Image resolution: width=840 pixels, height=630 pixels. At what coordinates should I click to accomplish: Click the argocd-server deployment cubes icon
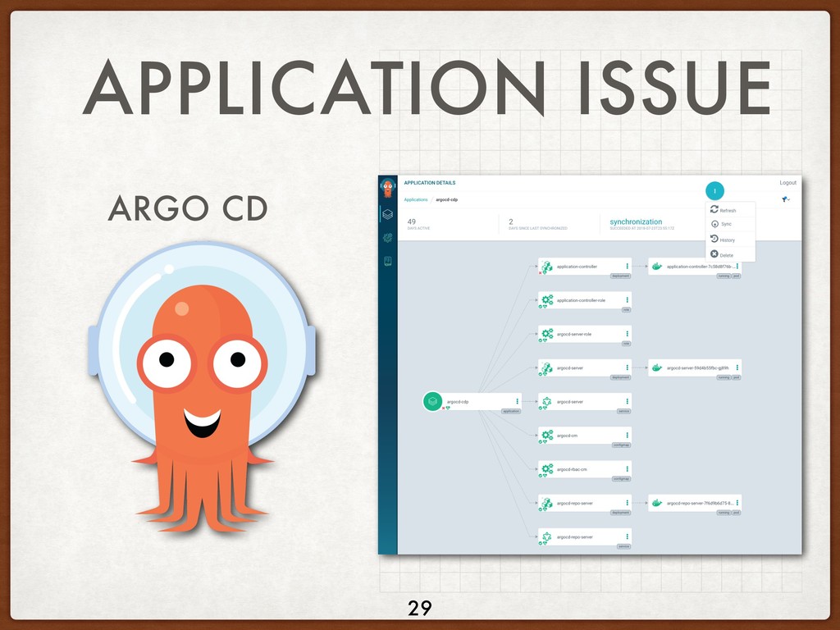point(546,367)
